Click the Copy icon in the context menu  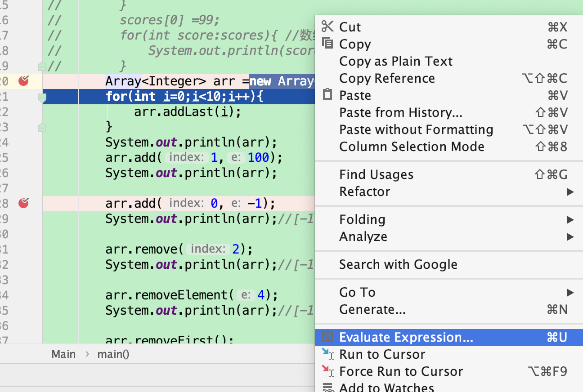coord(328,44)
